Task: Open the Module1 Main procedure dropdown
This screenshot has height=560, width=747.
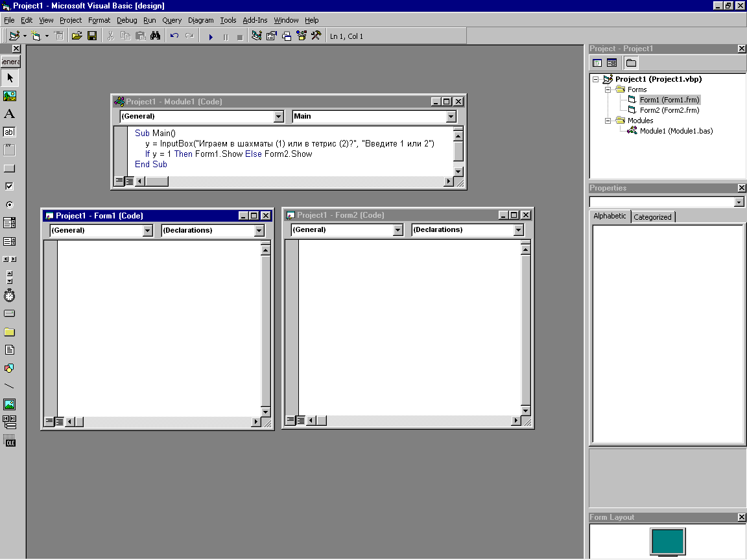Action: coord(451,117)
